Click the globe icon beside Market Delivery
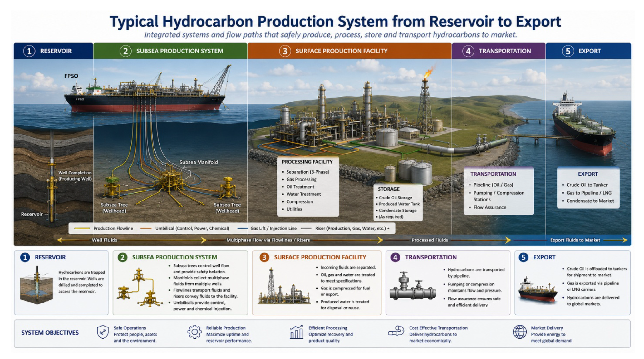 tap(520, 332)
